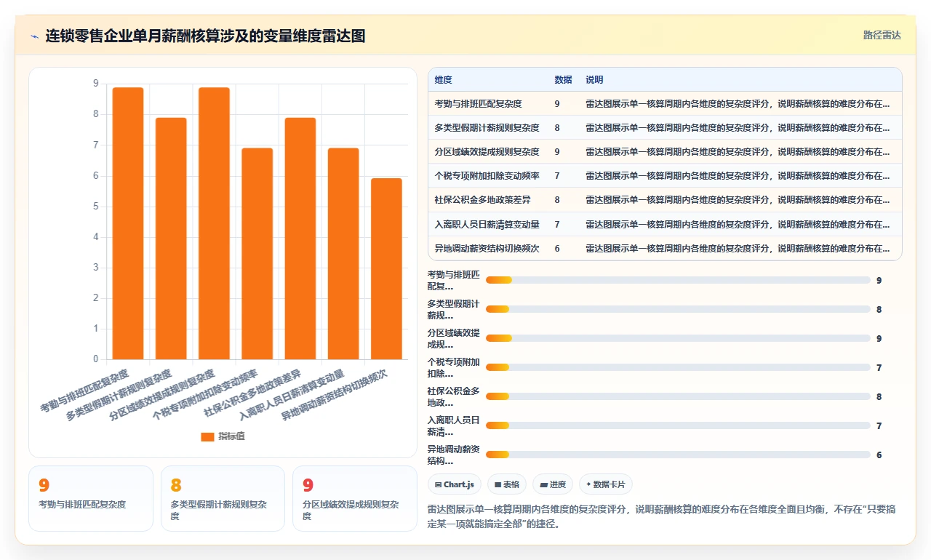Click the summary paragraph starting 雷达图展示单一核算周期
931x560 pixels.
[x=662, y=516]
